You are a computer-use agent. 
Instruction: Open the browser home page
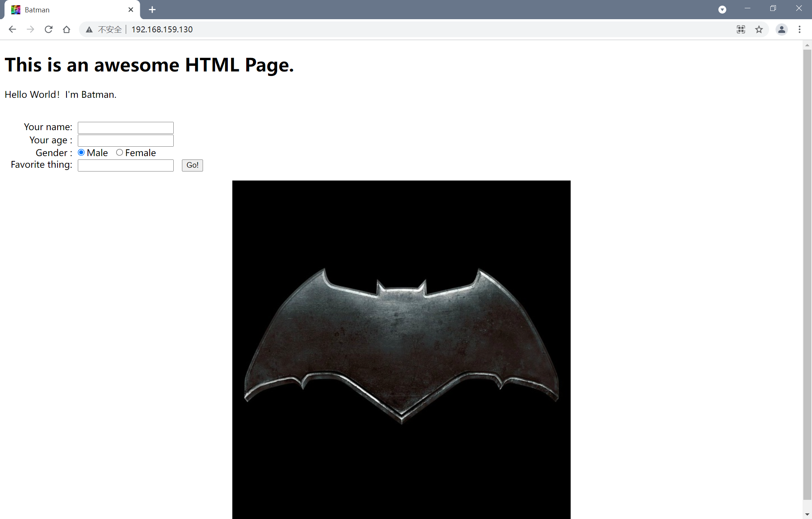point(67,29)
